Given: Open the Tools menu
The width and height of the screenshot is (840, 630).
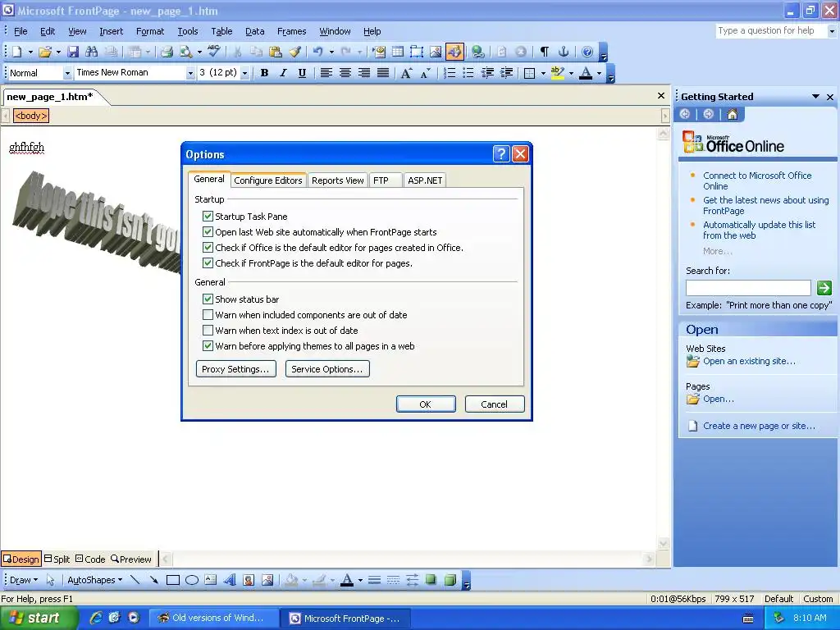Looking at the screenshot, I should click(188, 31).
